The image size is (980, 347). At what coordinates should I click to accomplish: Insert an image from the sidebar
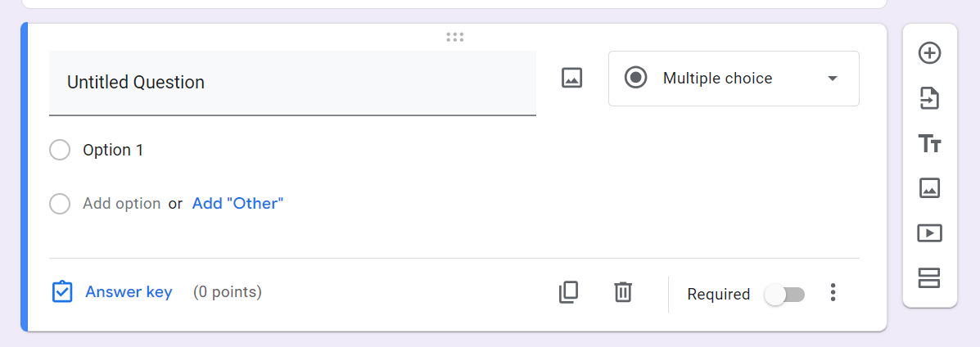click(929, 188)
